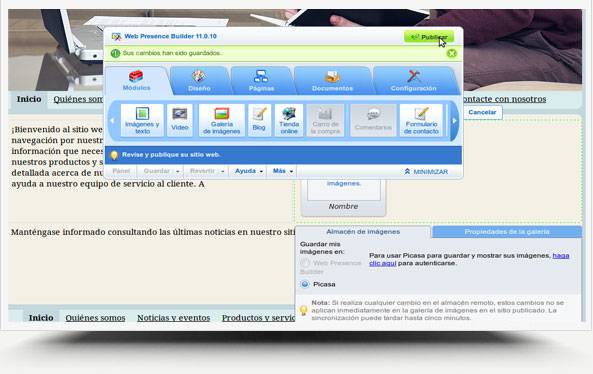Screen dimensions: 593x374
Task: Select the Galería de imágenes module
Action: (222, 120)
